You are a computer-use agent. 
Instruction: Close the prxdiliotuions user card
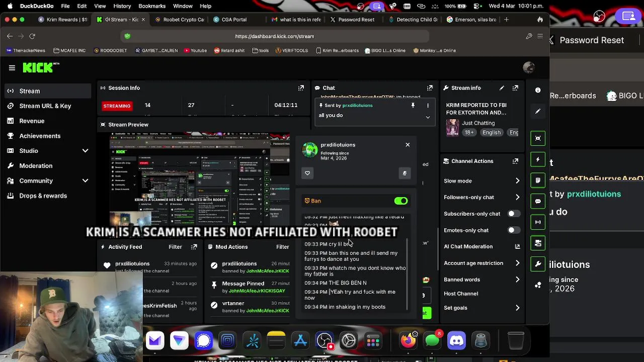(408, 145)
